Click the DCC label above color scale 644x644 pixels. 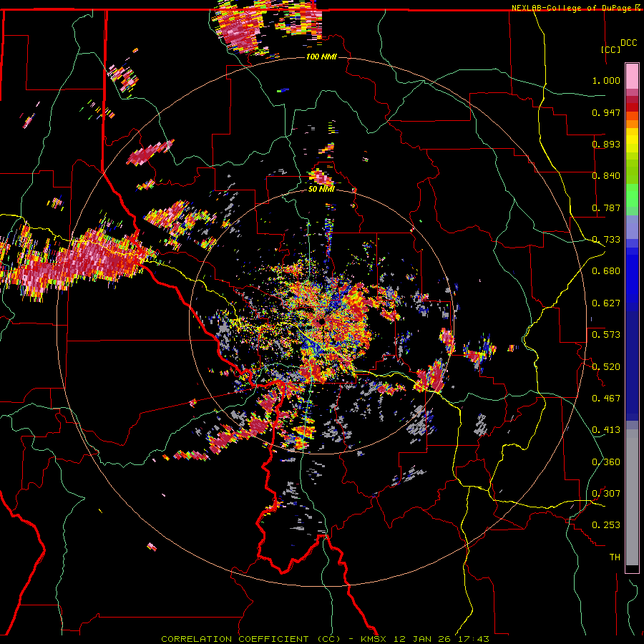pos(628,43)
